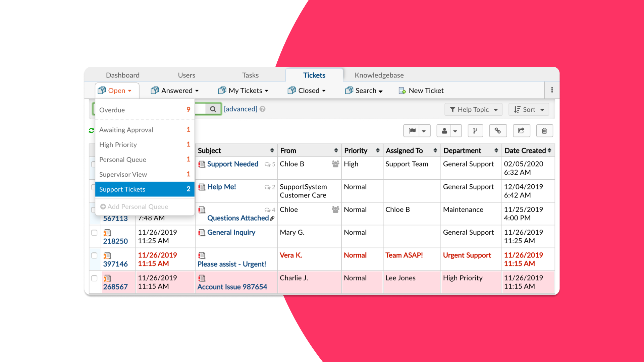Open the vertical three-dot more menu
Viewport: 644px width, 362px height.
click(x=552, y=90)
